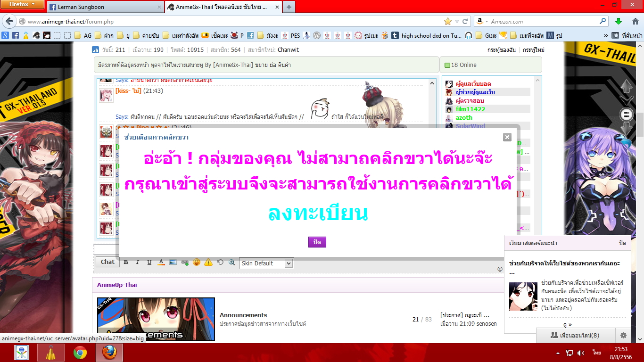The image size is (644, 362).
Task: Open the PES bookmark
Action: click(291, 35)
